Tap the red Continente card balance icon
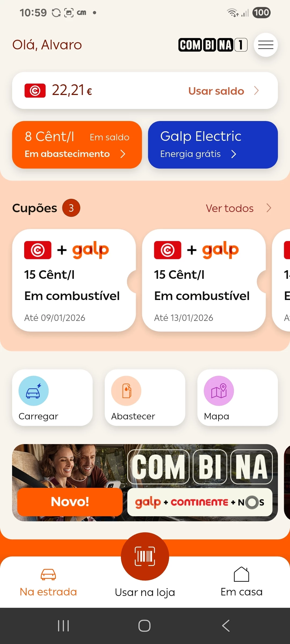Viewport: 290px width, 644px height. coord(35,91)
